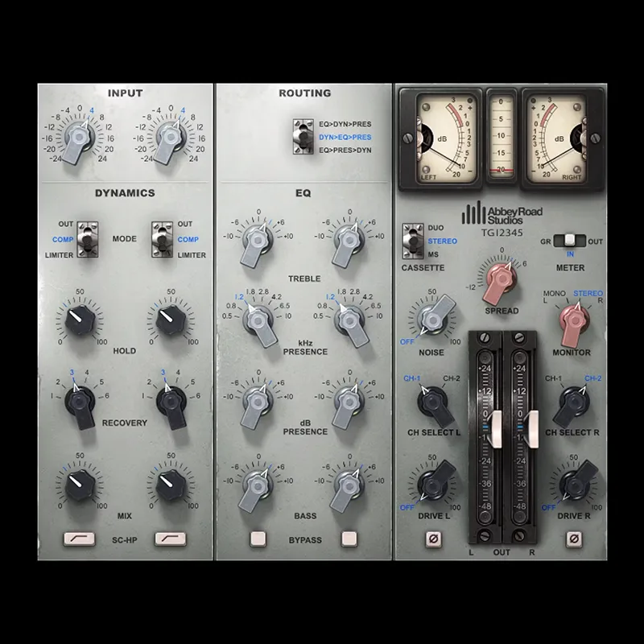This screenshot has width=644, height=644.
Task: Click the left output fader handle
Action: pos(496,429)
